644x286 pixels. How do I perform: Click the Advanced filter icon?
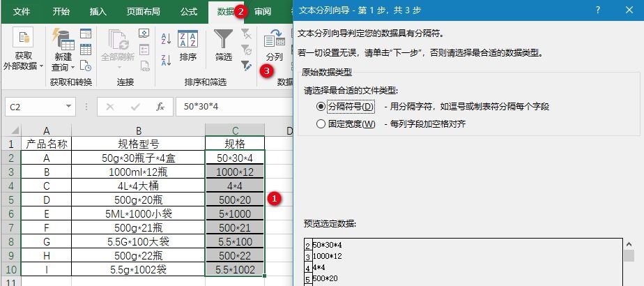(246, 66)
